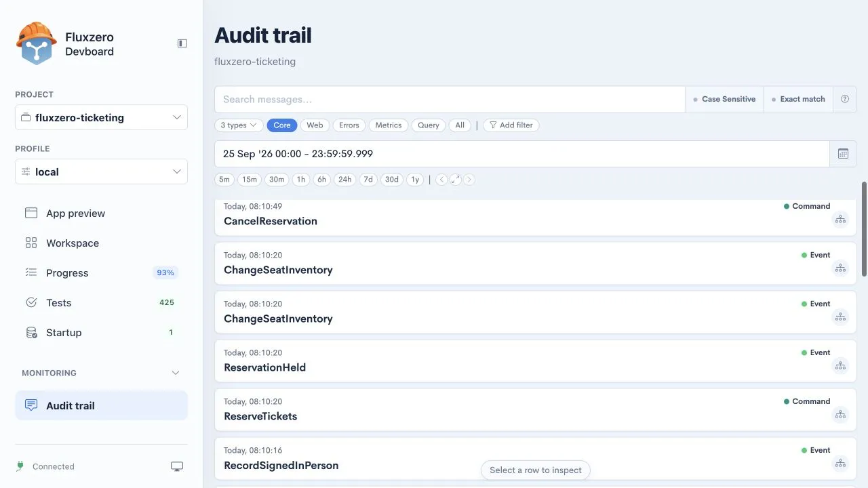Toggle Exact match search option

pos(798,99)
